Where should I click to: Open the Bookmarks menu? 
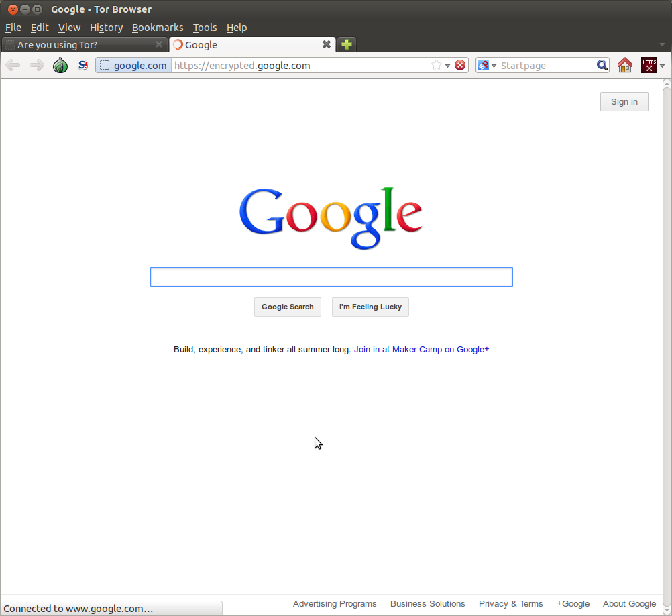(158, 28)
